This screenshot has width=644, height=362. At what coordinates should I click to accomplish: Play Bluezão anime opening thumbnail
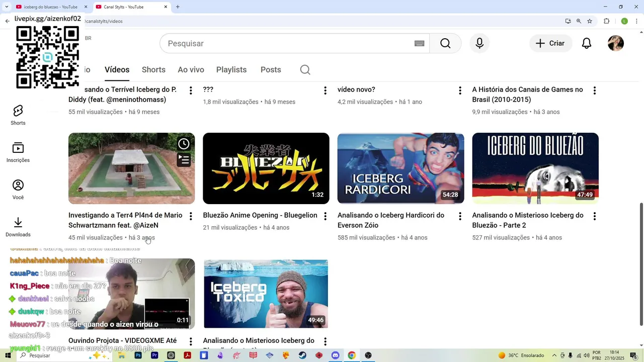pos(266,168)
